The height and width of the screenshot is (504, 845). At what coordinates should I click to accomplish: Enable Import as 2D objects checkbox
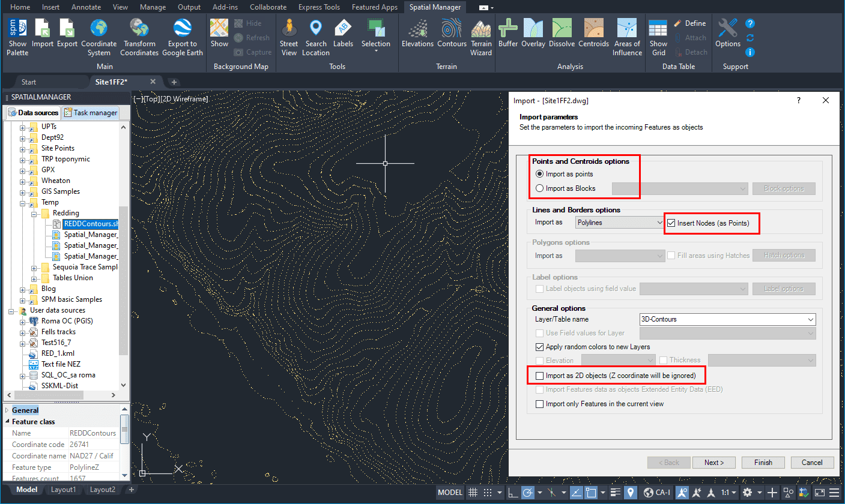tap(539, 376)
